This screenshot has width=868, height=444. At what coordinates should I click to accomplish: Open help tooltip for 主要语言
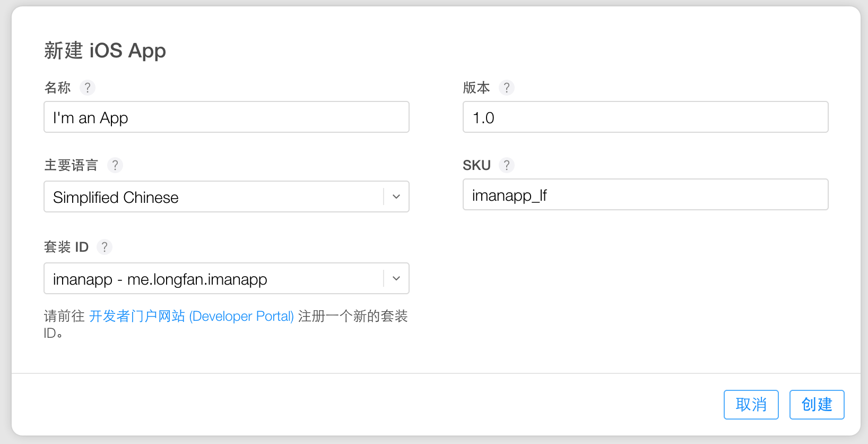pos(115,165)
